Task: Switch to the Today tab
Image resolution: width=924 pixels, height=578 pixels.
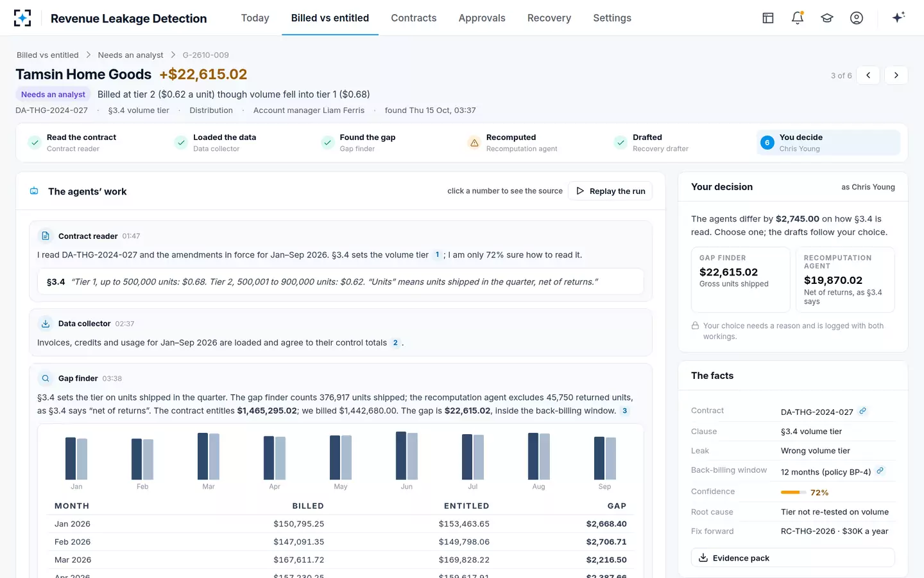Action: tap(255, 18)
